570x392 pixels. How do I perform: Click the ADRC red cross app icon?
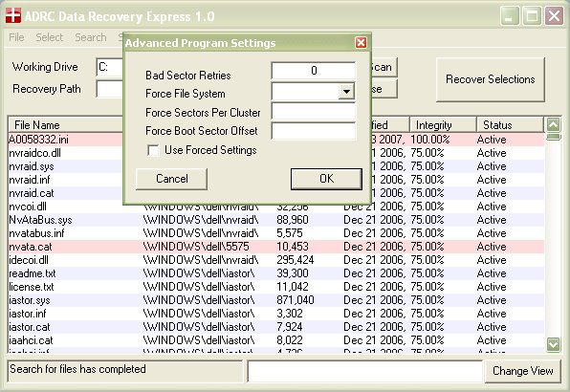[x=13, y=15]
